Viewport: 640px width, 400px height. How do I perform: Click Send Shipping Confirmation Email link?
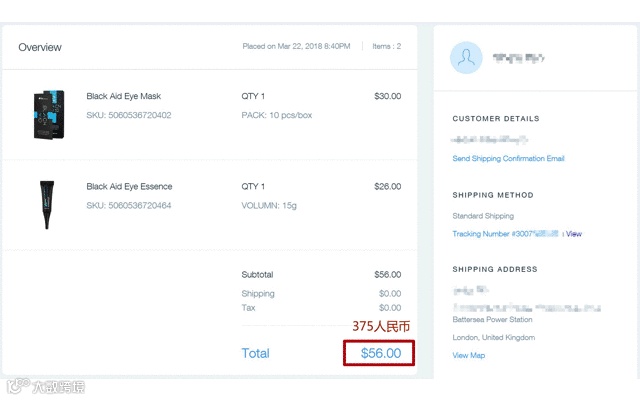pos(508,158)
